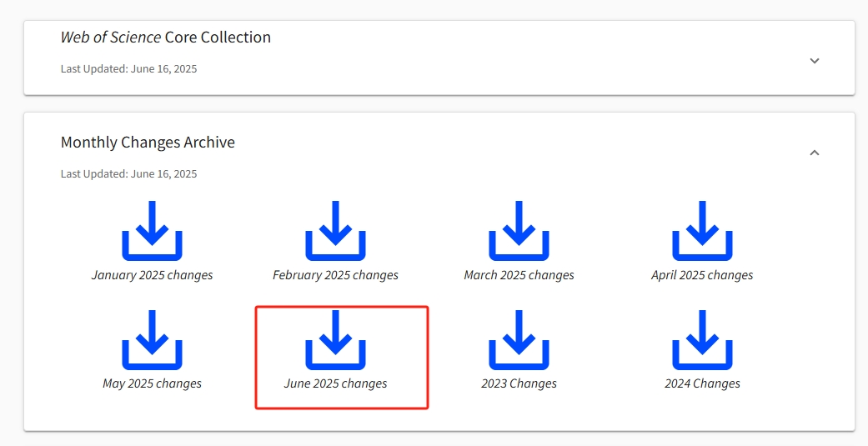
Task: Download the February 2025 changes via icon
Action: coord(335,231)
